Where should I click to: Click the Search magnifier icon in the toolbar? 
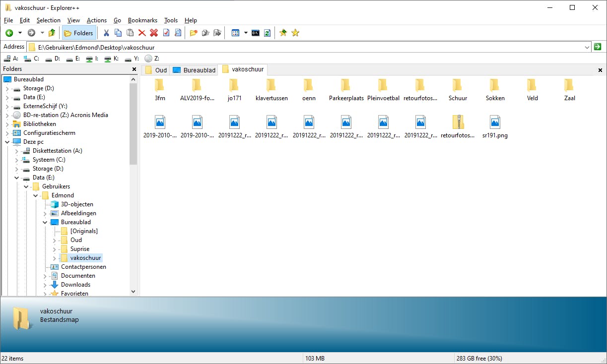coord(178,33)
